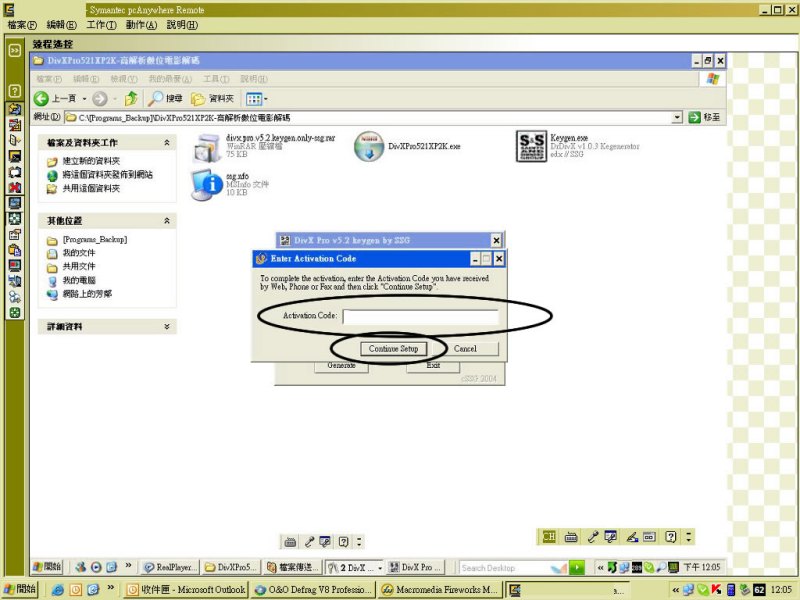Open Explorer 檢視(V) menu
The image size is (800, 600).
124,79
